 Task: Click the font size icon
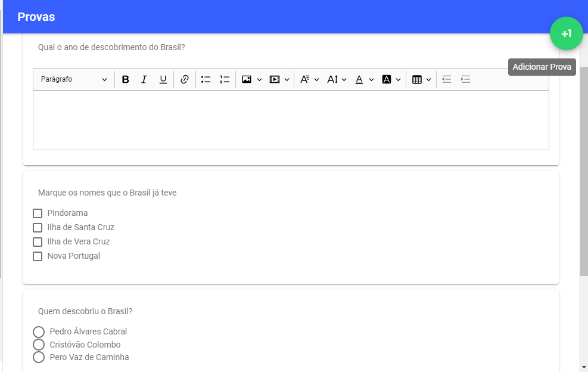click(x=332, y=79)
